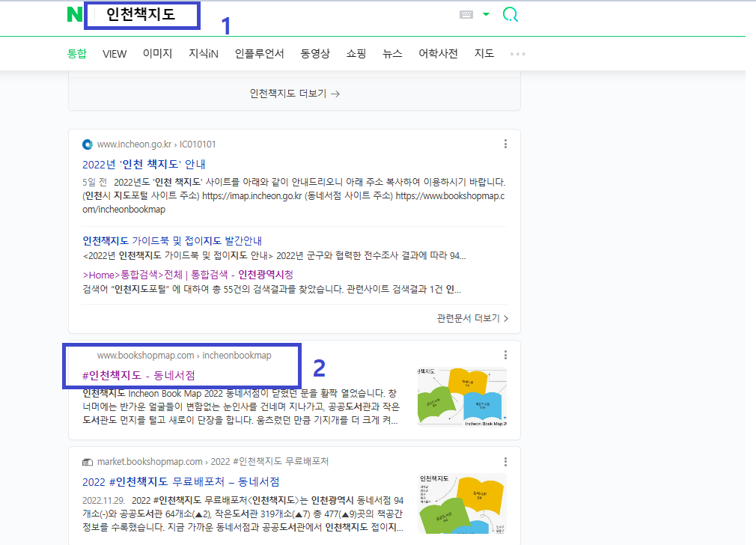Open 2022 #인천책지도 무료배포처 – 동네서점 result
This screenshot has width=756, height=545.
(181, 482)
